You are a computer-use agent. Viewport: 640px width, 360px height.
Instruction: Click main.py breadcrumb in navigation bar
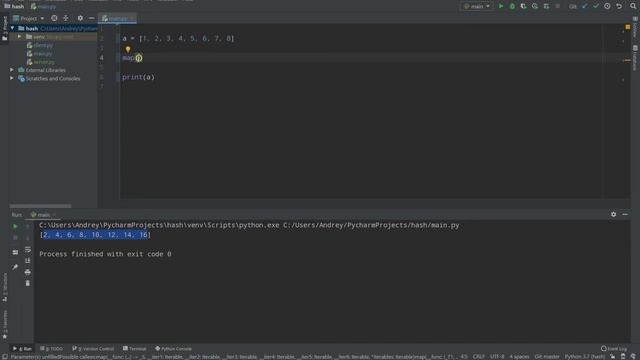coord(43,7)
